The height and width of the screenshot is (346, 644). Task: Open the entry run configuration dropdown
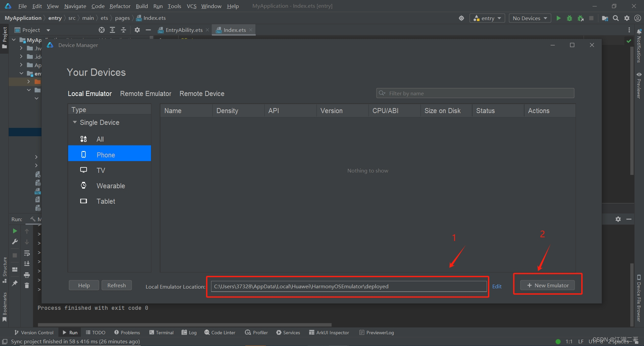tap(487, 18)
